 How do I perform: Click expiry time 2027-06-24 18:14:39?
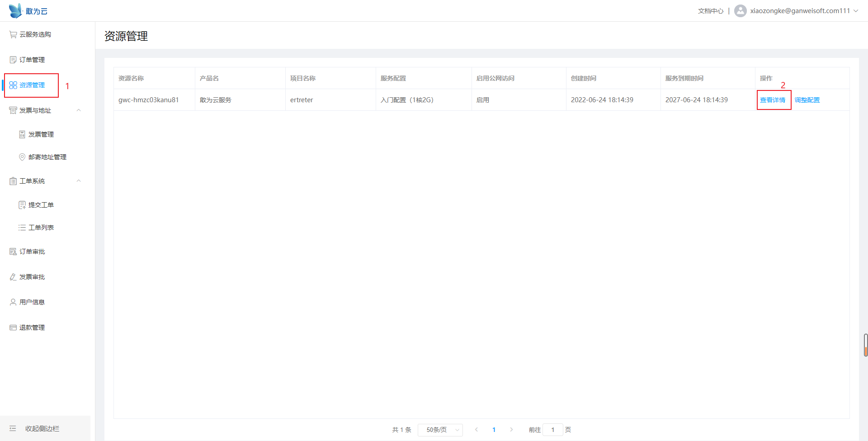pyautogui.click(x=697, y=100)
